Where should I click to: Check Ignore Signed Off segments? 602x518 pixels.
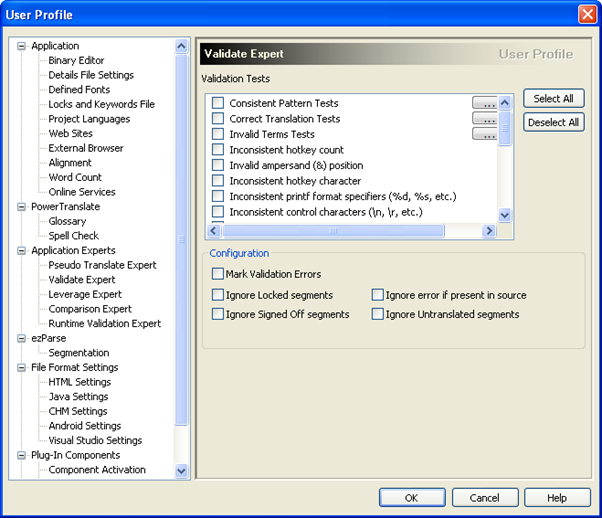click(x=218, y=314)
